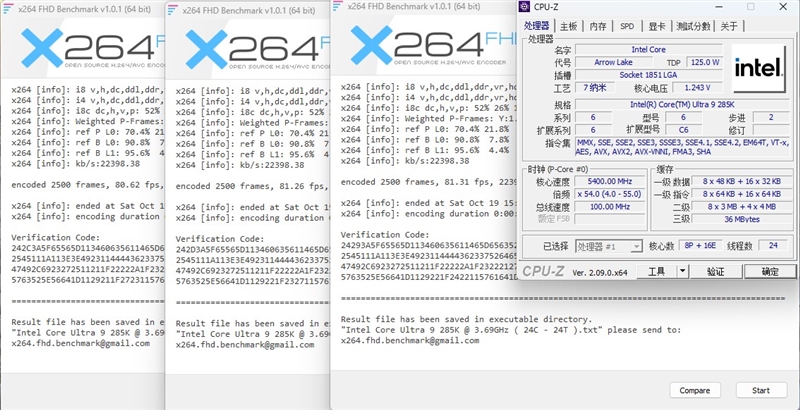
Task: Click x264.fhd.benchmark@gmail.com in the leftmost window
Action: [x=81, y=343]
